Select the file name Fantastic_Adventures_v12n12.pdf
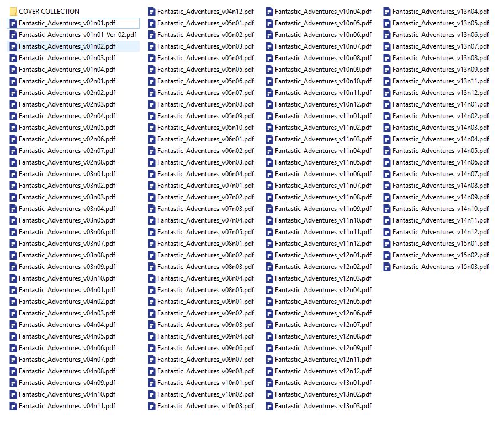504x422 pixels. click(323, 371)
